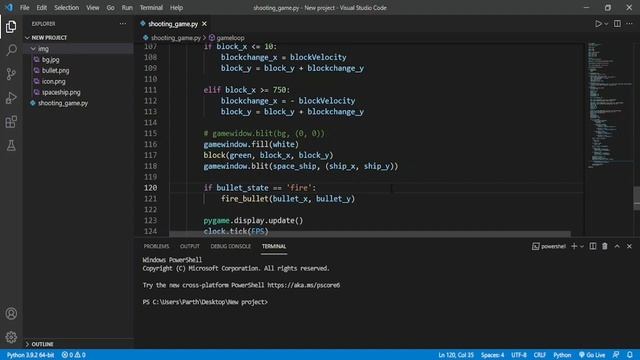Open the Accounts icon in activity bar

[x=11, y=313]
